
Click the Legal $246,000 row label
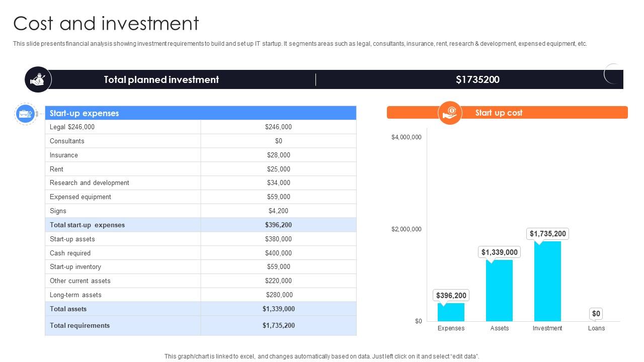point(72,127)
